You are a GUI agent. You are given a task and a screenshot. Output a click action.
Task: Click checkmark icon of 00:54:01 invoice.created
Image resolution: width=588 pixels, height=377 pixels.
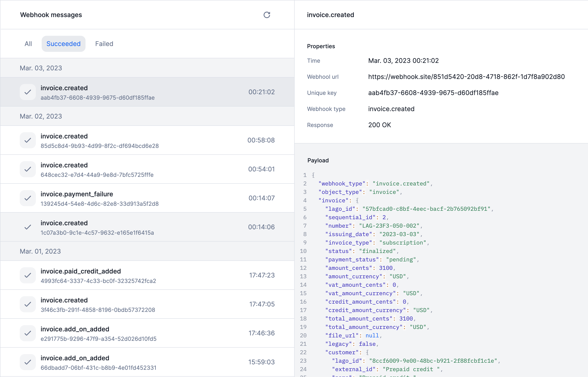[x=28, y=169]
